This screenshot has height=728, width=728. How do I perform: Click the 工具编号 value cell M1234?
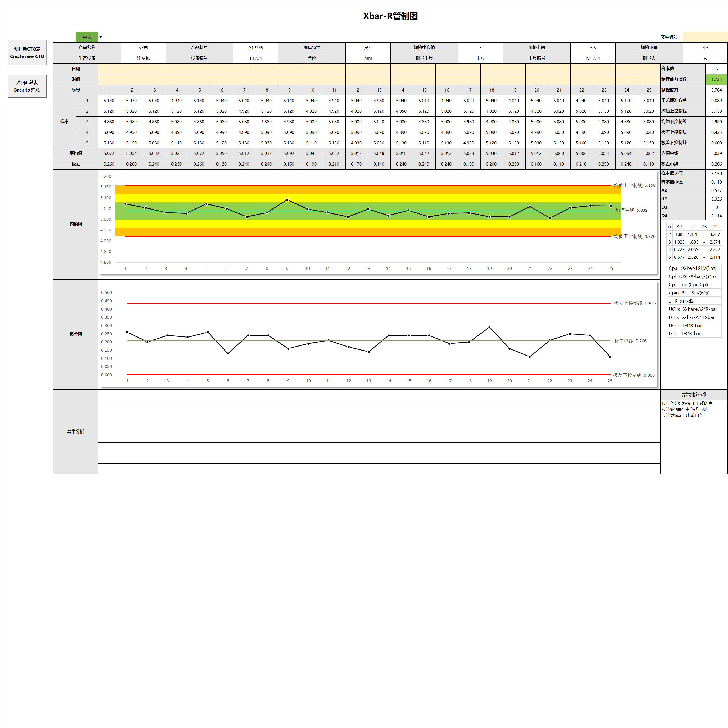click(593, 58)
